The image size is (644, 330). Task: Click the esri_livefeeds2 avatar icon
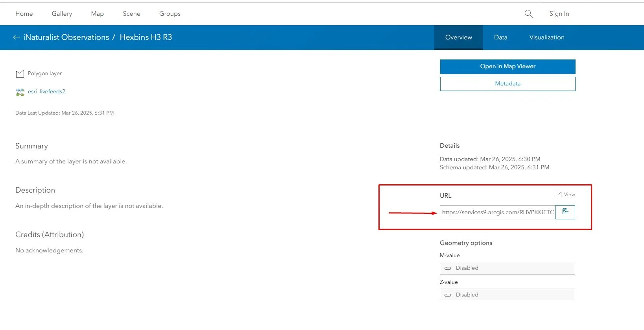[20, 92]
